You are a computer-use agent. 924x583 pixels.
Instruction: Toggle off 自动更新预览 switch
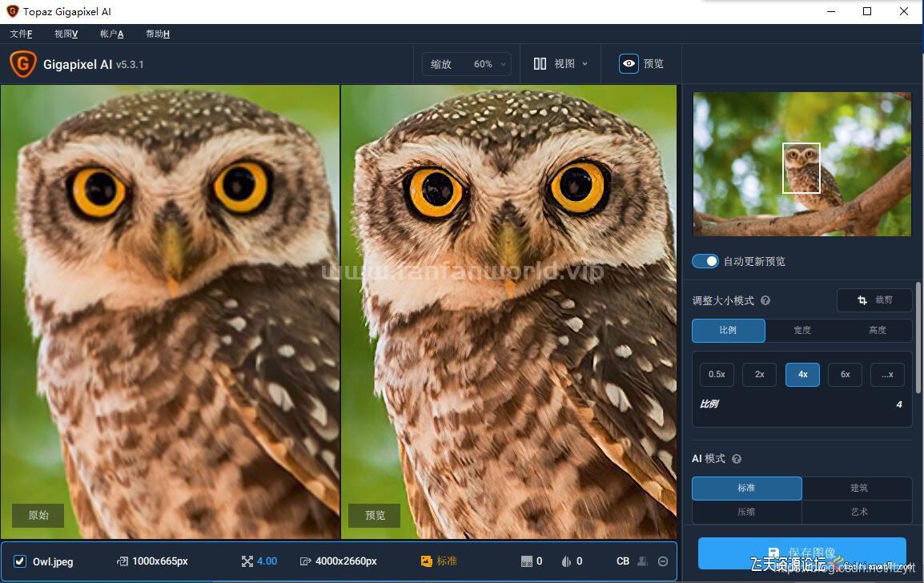pyautogui.click(x=705, y=261)
